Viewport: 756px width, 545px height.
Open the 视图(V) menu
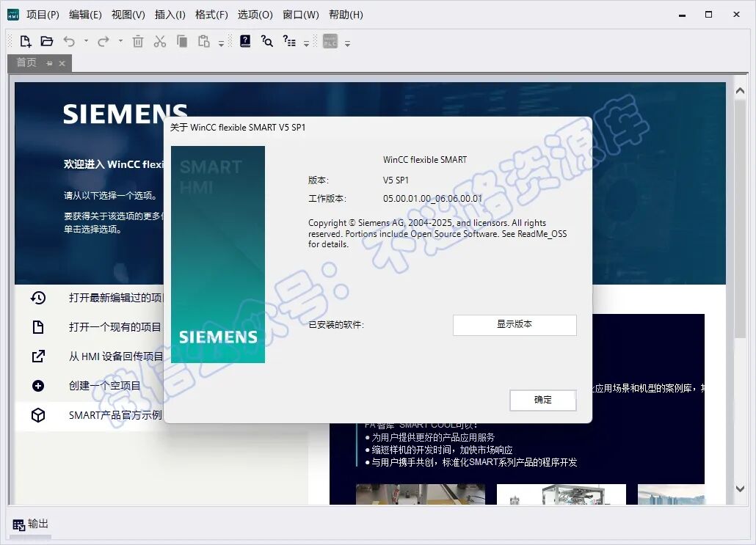128,15
